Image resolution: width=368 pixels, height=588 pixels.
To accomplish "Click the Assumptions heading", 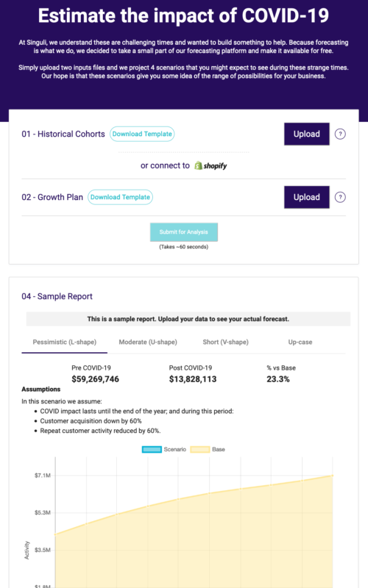I will click(41, 390).
